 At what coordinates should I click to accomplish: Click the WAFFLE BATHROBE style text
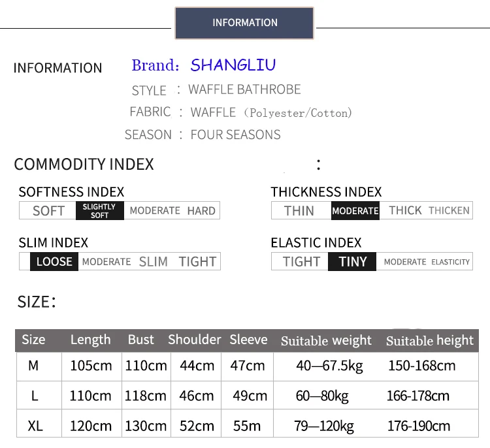point(244,89)
